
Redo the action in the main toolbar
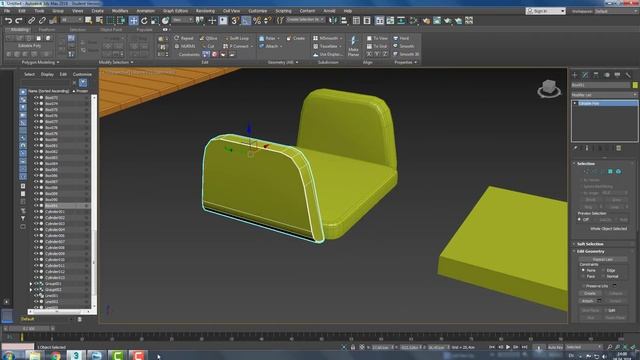click(19, 20)
